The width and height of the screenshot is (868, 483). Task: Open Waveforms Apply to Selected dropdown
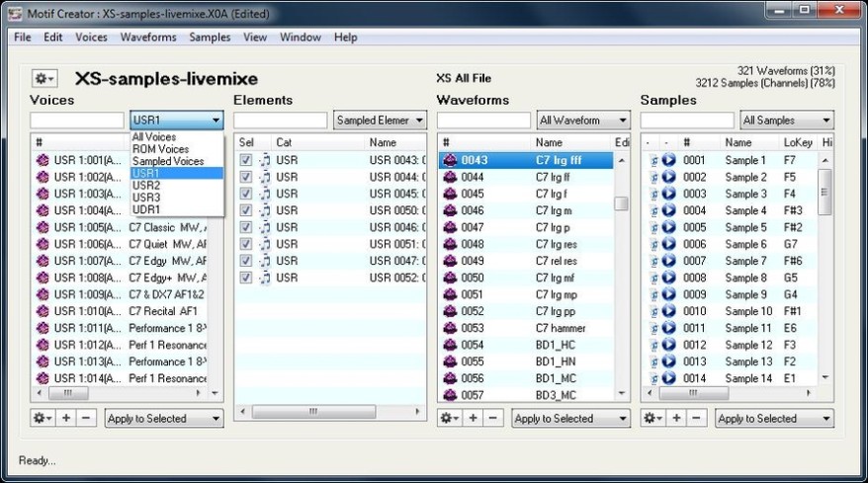pos(571,418)
